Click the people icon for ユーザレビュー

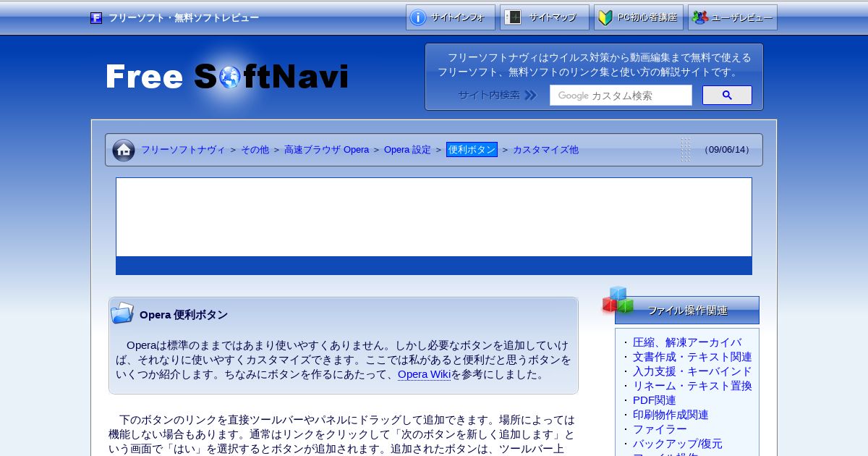[x=699, y=17]
